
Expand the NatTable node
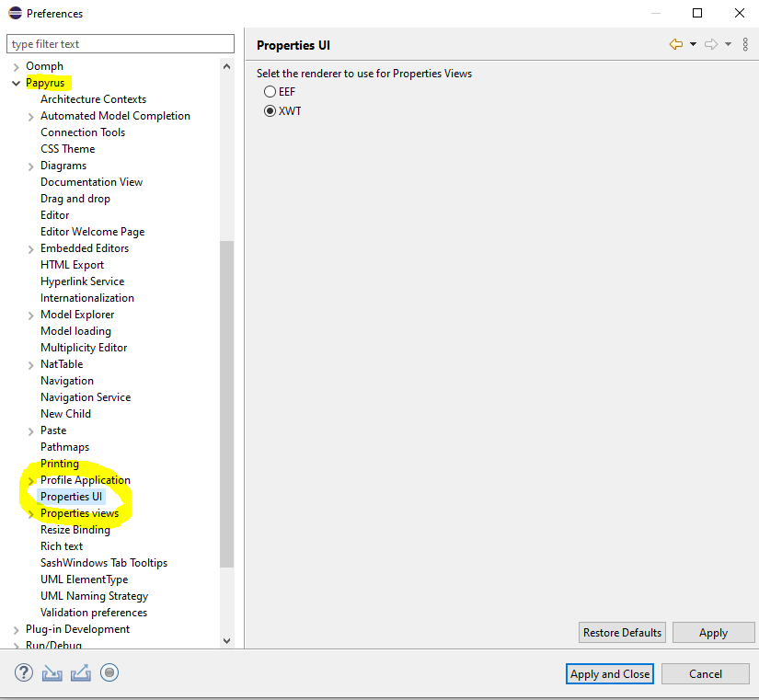tap(30, 365)
